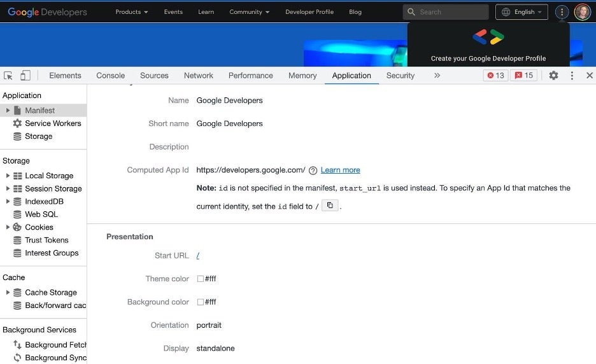Open the Console tab

pos(110,75)
